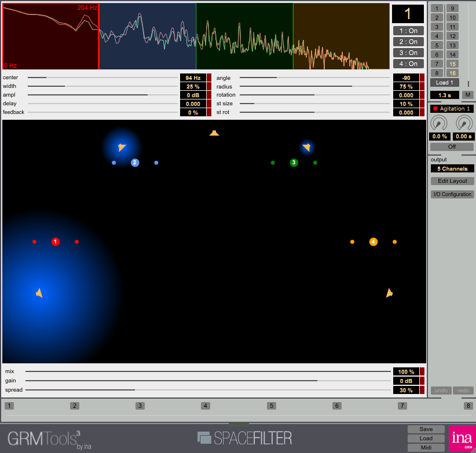Toggle band 4 On button
Viewport: 476px width, 453px height.
point(408,64)
